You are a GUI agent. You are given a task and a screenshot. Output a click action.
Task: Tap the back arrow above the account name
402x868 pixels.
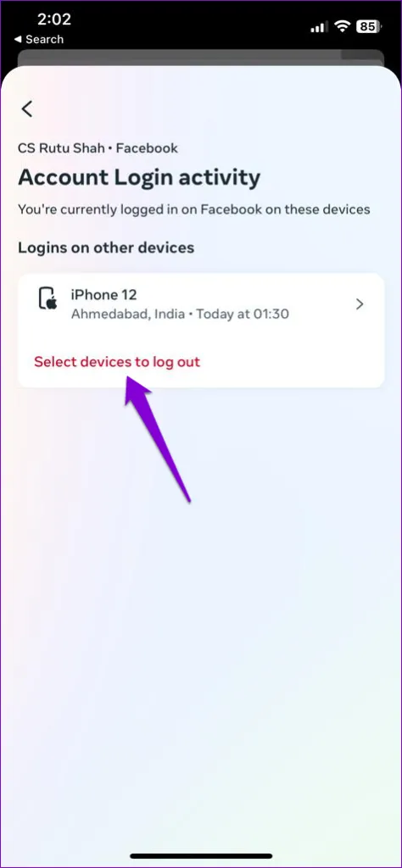click(x=26, y=108)
